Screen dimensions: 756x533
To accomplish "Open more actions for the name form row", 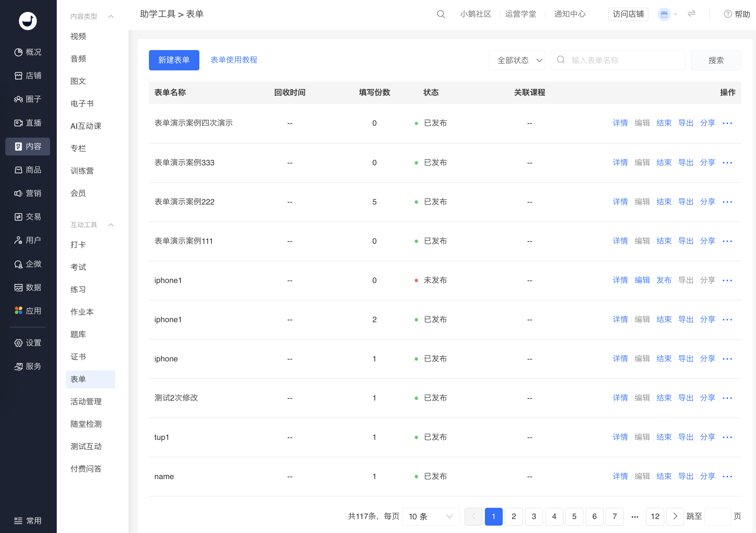I will coord(727,477).
